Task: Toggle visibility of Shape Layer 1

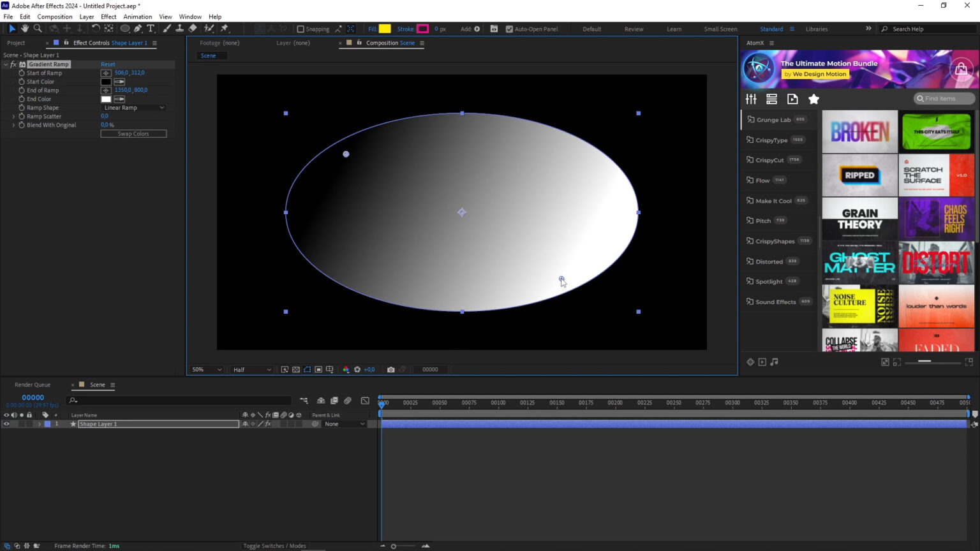Action: (6, 423)
